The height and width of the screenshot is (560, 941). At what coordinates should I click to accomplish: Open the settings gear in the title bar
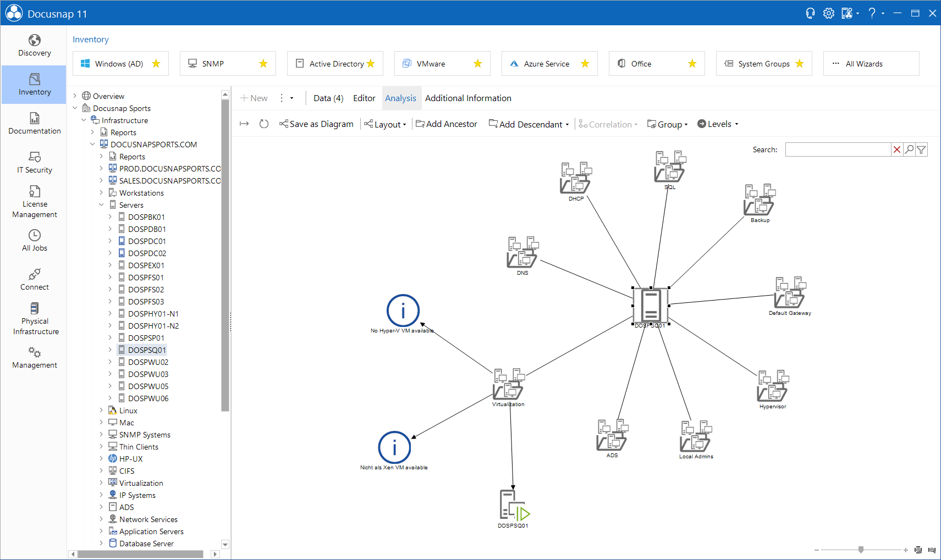(x=829, y=13)
